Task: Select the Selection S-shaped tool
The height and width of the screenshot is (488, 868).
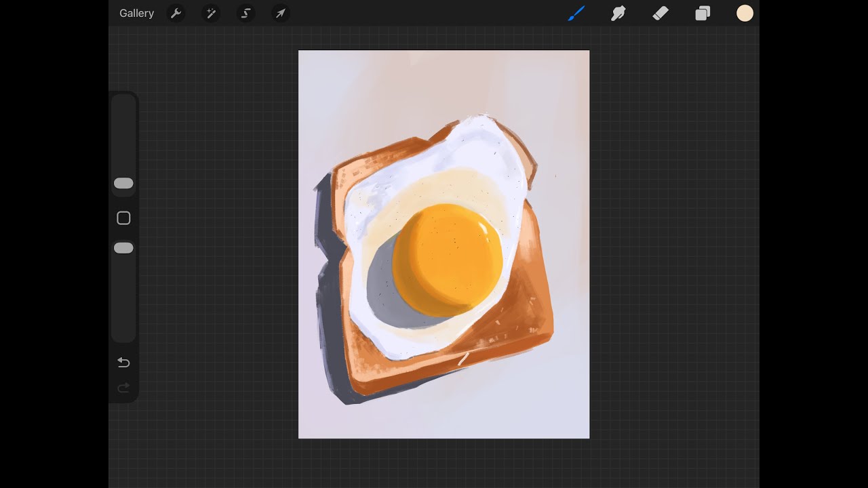Action: point(245,14)
